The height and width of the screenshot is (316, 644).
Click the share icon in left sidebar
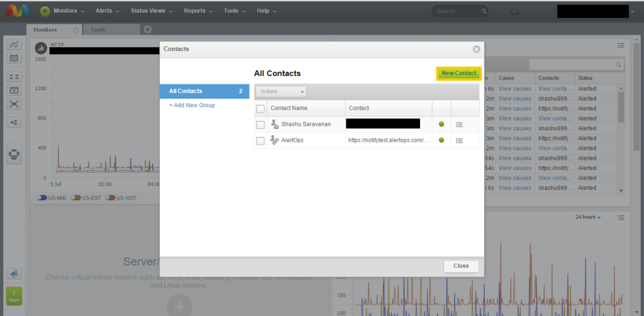14,122
